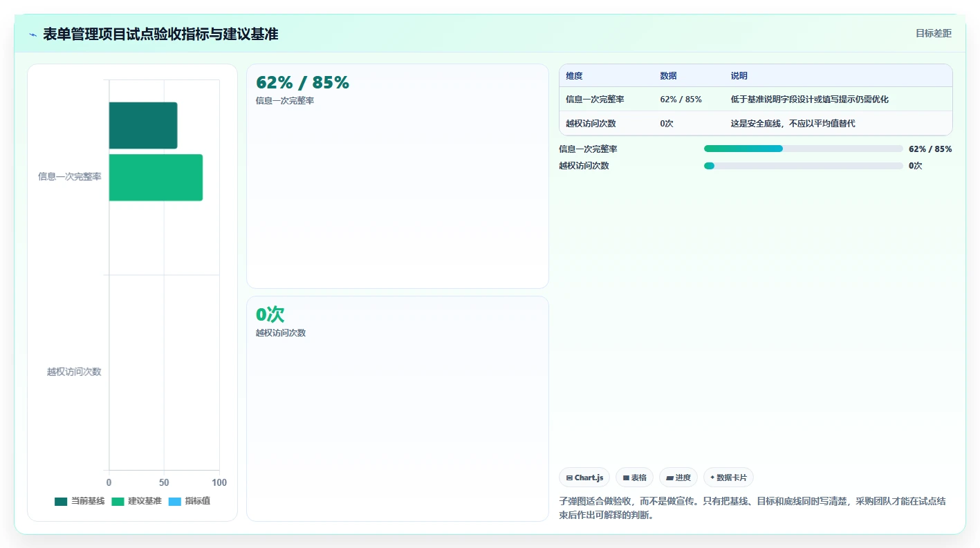Click the page title 表单管理项目试点验收指标与建议基准

coord(160,34)
